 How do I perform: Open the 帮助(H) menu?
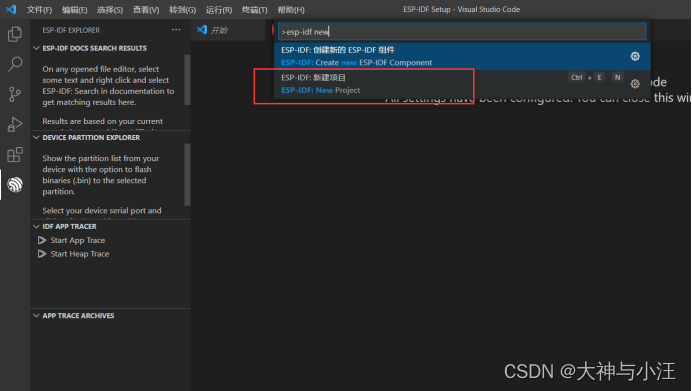[x=291, y=10]
